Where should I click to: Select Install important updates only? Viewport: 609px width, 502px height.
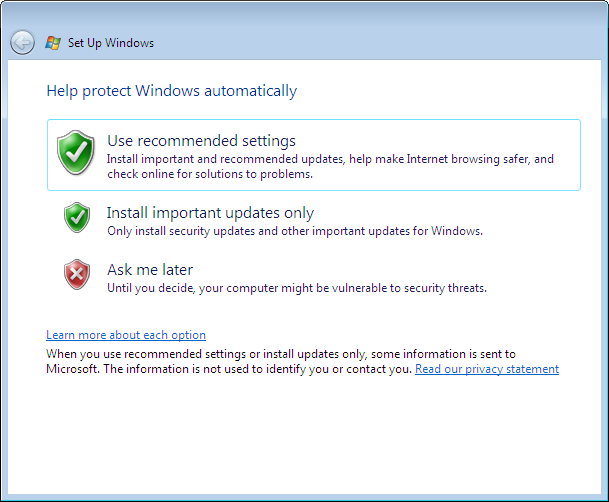coord(210,213)
